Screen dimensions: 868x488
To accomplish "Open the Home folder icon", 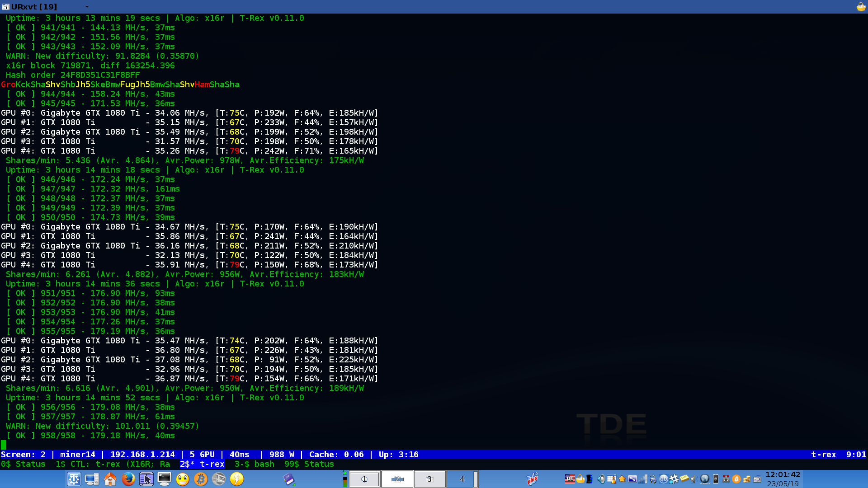I will click(110, 479).
